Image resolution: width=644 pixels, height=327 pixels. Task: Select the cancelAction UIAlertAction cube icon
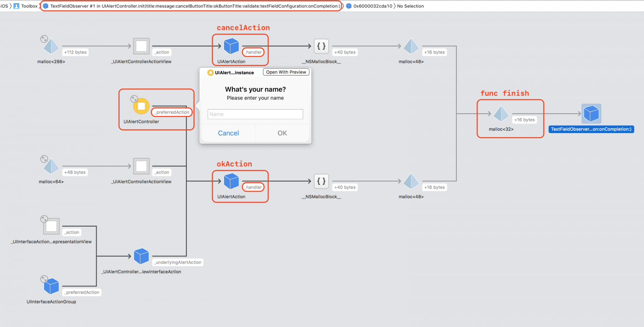click(x=231, y=46)
